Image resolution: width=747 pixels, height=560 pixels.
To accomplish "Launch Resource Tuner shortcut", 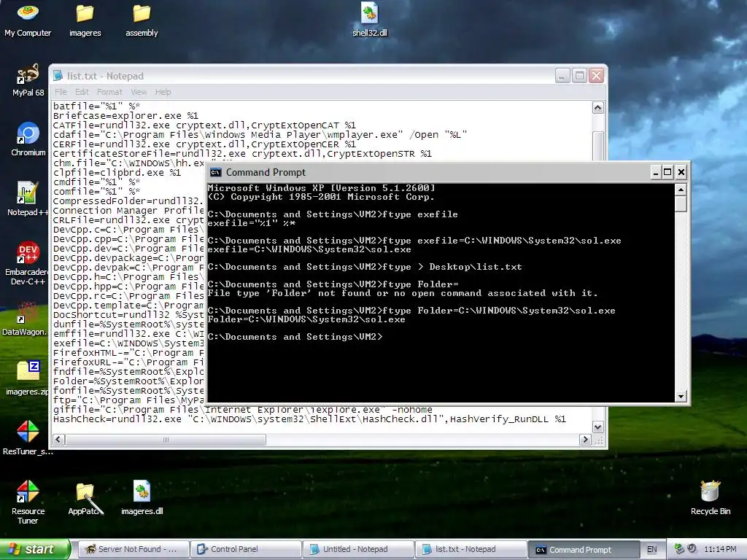I will pyautogui.click(x=28, y=502).
